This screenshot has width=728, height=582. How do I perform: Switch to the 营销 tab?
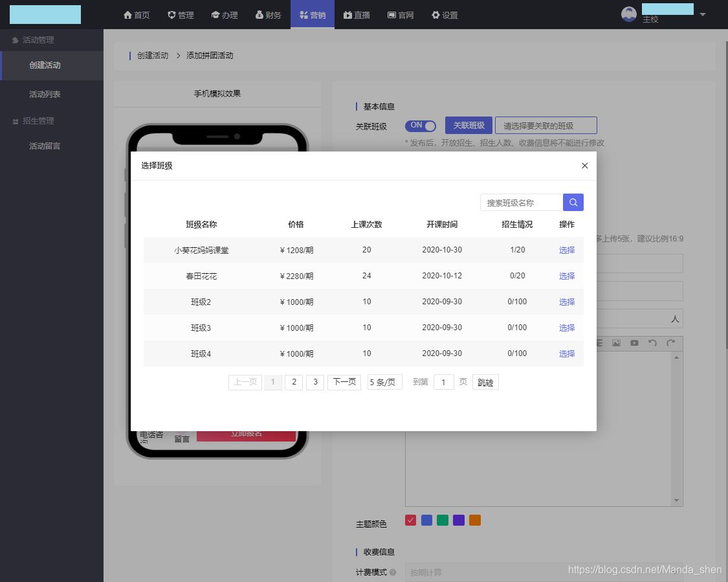click(x=313, y=15)
